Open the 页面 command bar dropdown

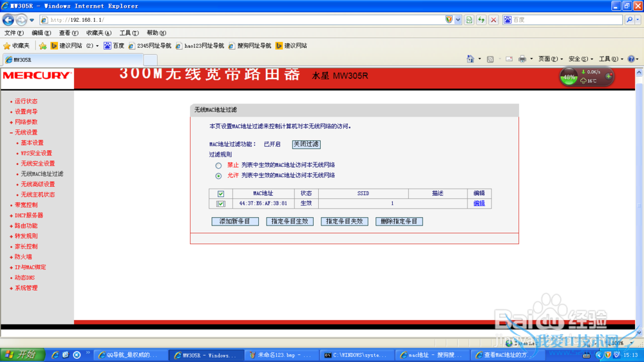(551, 59)
